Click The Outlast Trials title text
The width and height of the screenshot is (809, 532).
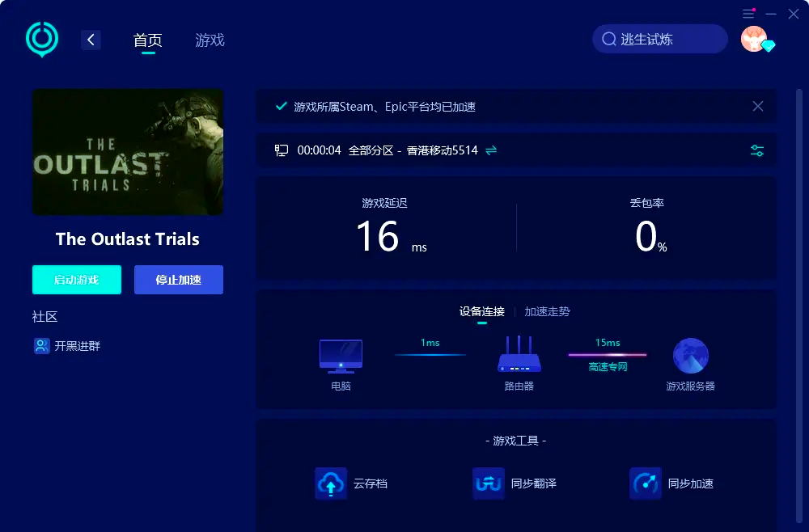click(128, 239)
